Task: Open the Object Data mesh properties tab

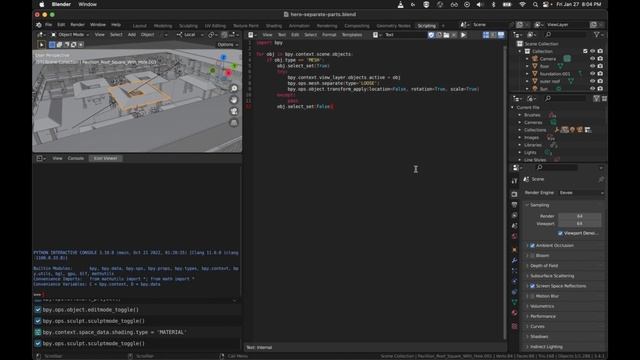Action: [514, 302]
